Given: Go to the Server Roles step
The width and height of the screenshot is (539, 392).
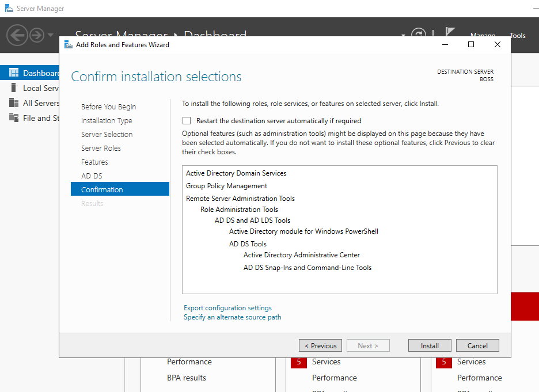Looking at the screenshot, I should tap(101, 149).
